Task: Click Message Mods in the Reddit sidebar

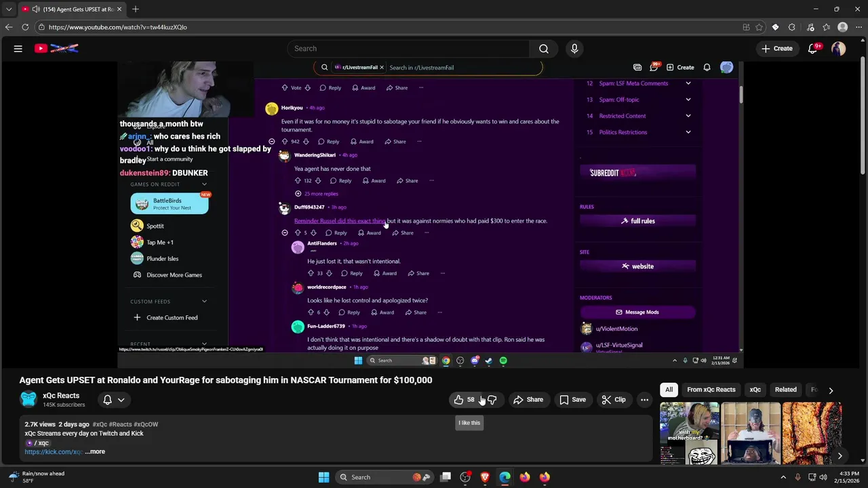Action: 637,312
